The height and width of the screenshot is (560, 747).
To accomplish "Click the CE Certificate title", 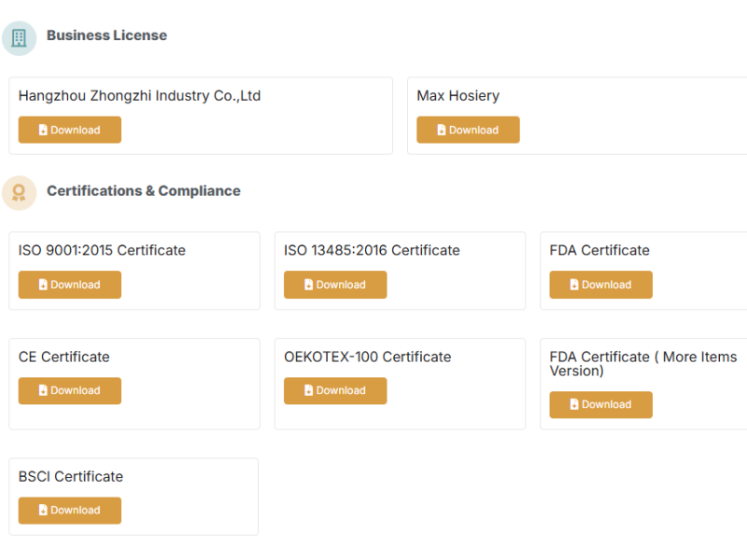I will point(63,357).
